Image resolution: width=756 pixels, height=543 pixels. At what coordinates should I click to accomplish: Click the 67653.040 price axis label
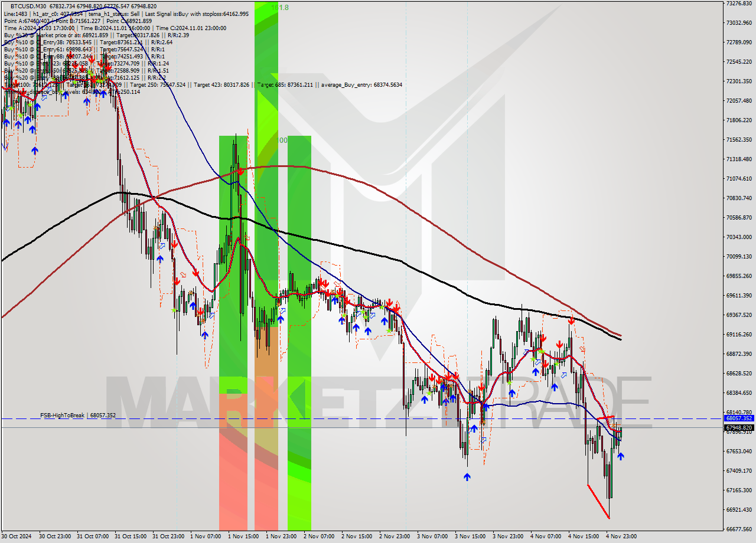pos(739,452)
